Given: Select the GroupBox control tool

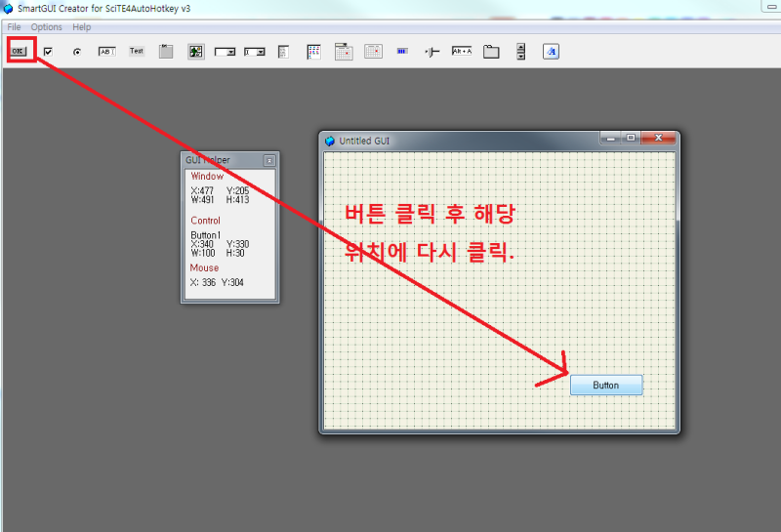Looking at the screenshot, I should pos(166,52).
